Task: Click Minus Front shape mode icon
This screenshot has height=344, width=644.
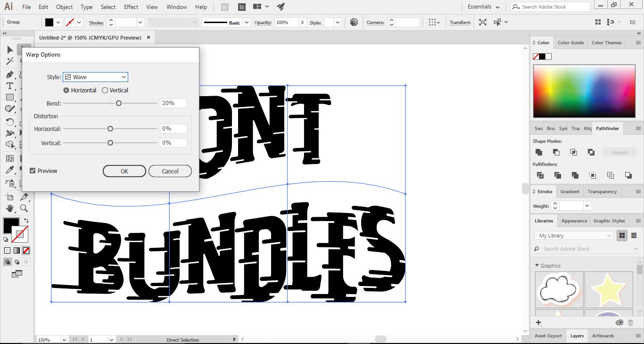Action: [556, 152]
